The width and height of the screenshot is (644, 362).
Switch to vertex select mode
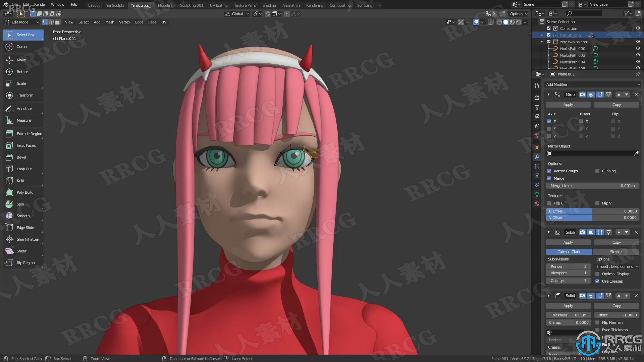pos(45,22)
